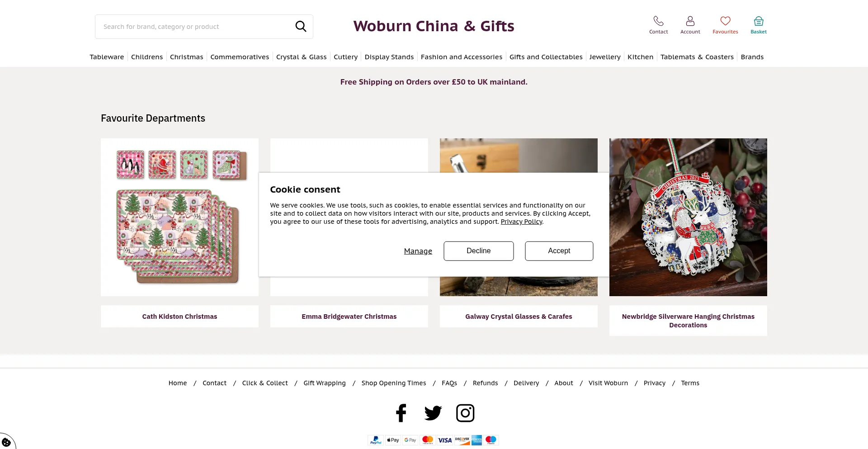Visit the Twitter bird icon

tap(433, 413)
